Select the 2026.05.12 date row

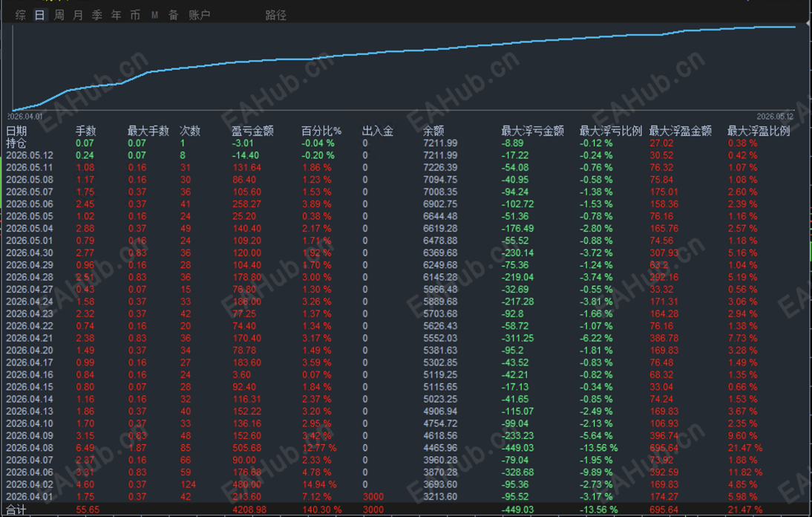tap(405, 155)
